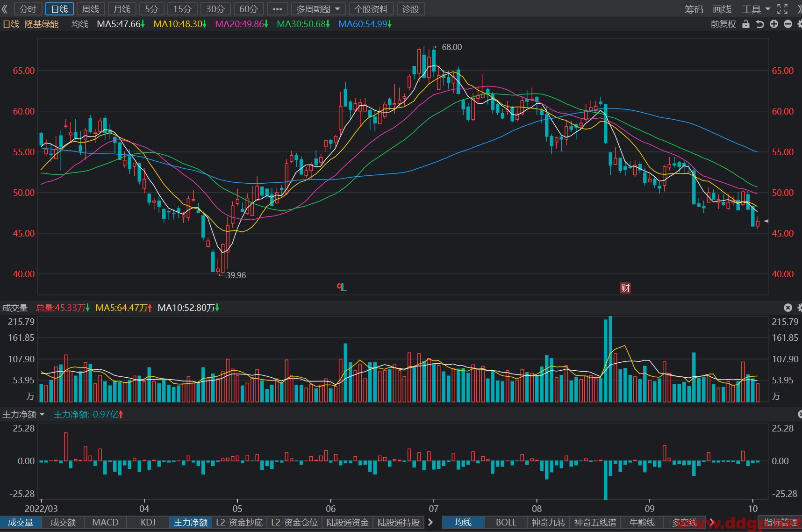Select 陆股通持股 indicator tab
802x532 pixels.
coord(399,522)
